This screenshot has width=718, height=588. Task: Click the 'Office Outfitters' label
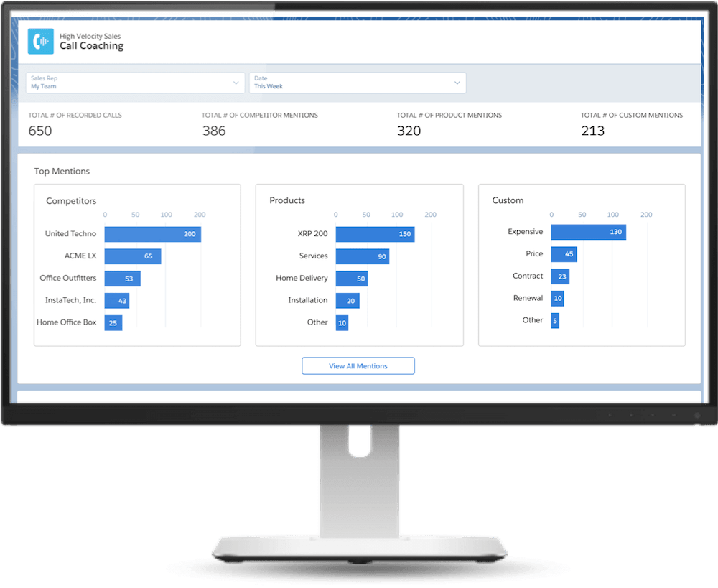[x=67, y=278]
